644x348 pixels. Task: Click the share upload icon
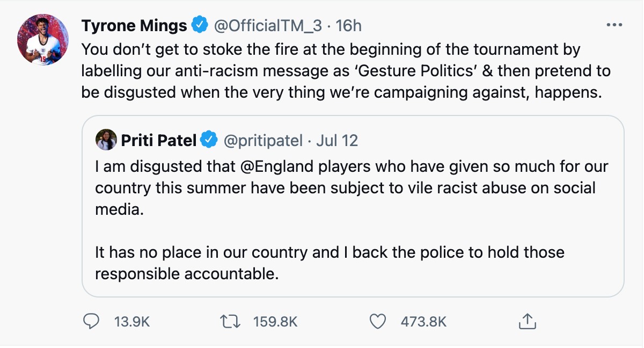click(x=528, y=321)
